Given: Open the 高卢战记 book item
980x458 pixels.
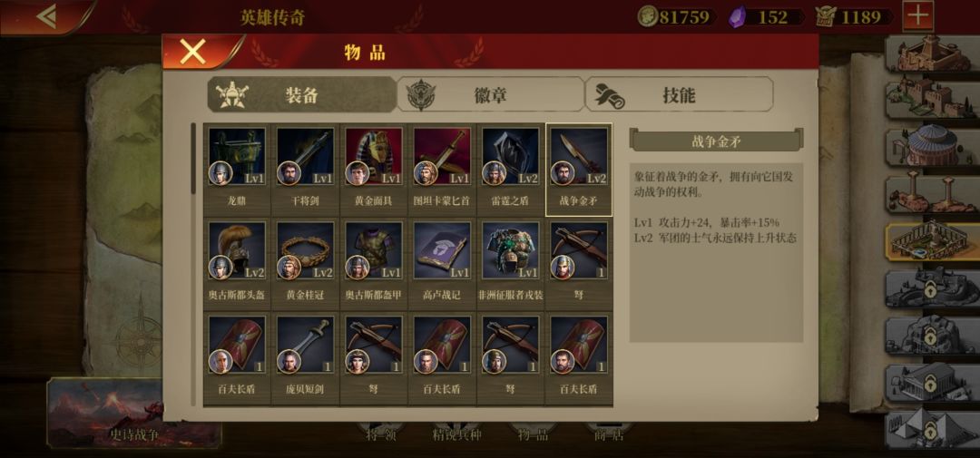Looking at the screenshot, I should click(442, 264).
